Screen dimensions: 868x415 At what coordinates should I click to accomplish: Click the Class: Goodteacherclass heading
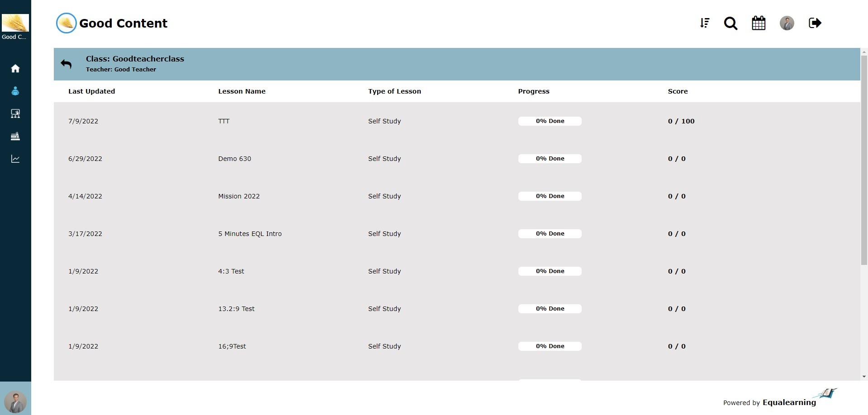[135, 59]
